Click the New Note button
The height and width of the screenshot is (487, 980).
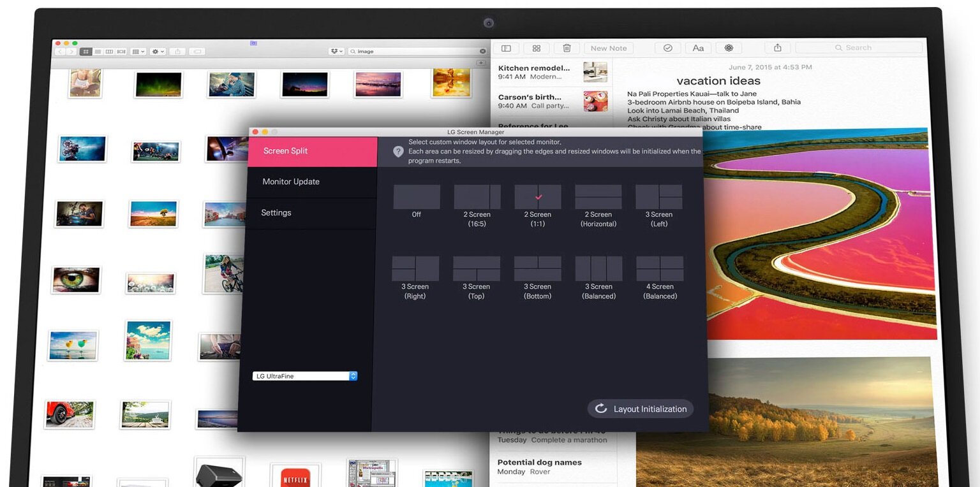pyautogui.click(x=608, y=48)
